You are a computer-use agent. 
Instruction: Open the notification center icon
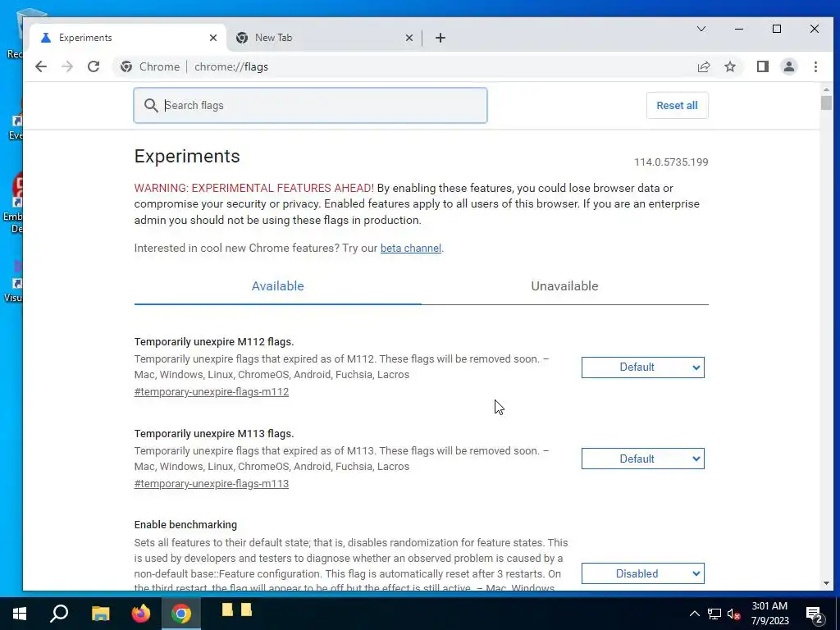coord(815,614)
